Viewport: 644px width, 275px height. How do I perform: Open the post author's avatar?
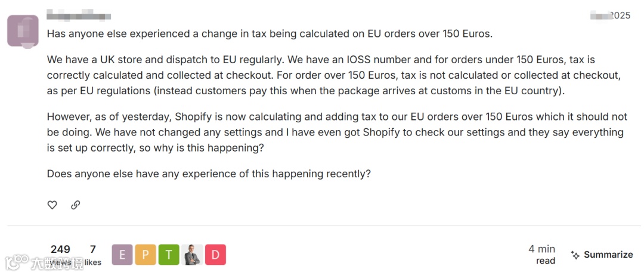[23, 30]
